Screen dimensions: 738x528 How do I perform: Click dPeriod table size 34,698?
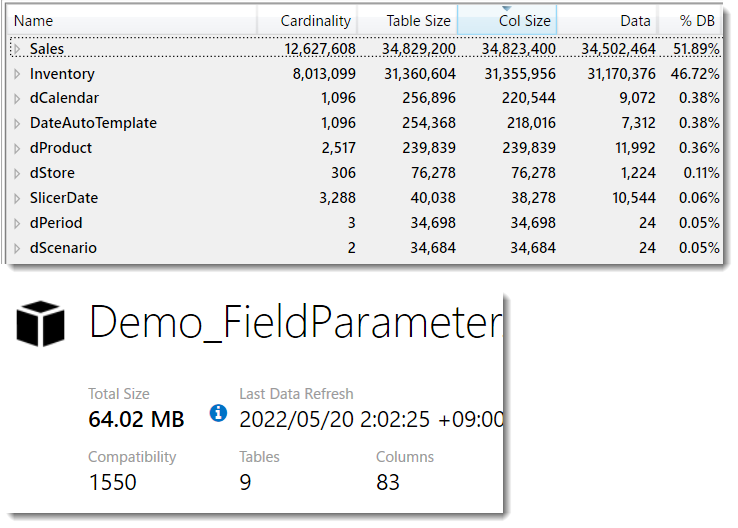click(x=433, y=223)
